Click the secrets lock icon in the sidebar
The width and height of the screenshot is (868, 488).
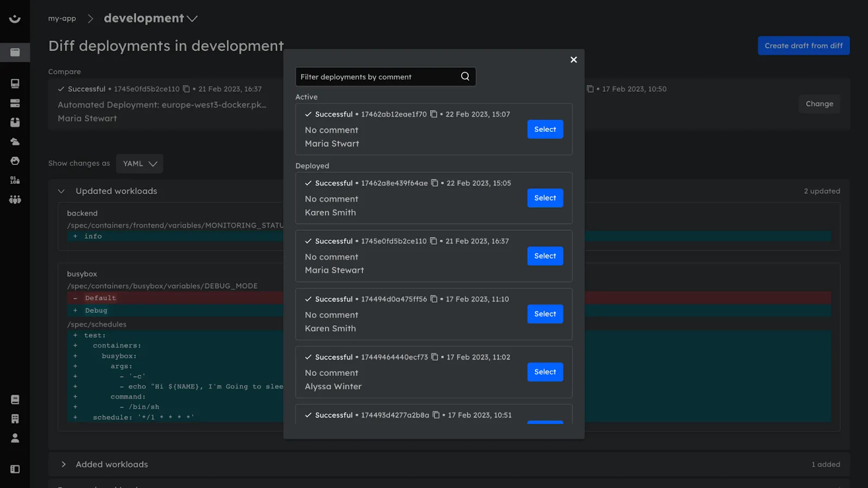[x=15, y=180]
